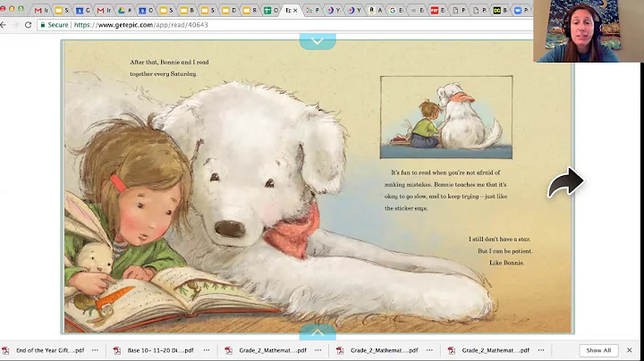Viewport: 644px width, 361px height.
Task: Switch to the yellow Slides tab labeled B
Action: point(187,10)
